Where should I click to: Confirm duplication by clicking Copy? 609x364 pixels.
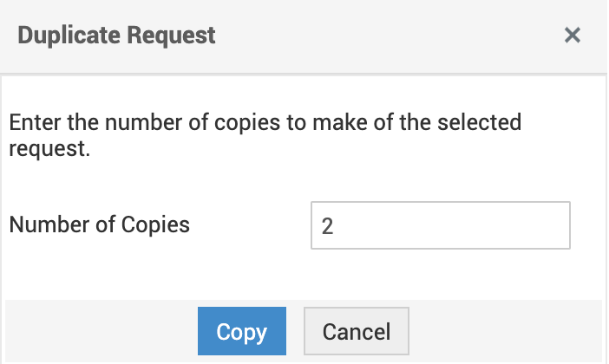click(x=241, y=331)
